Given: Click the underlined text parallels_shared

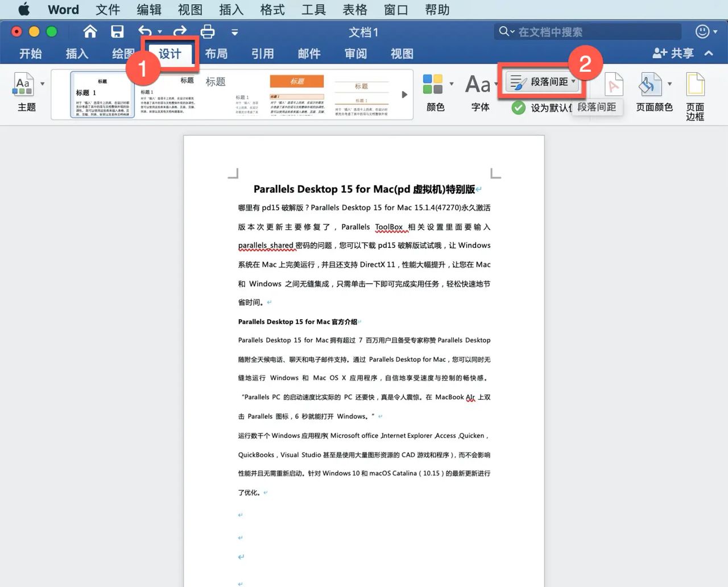Looking at the screenshot, I should [266, 246].
